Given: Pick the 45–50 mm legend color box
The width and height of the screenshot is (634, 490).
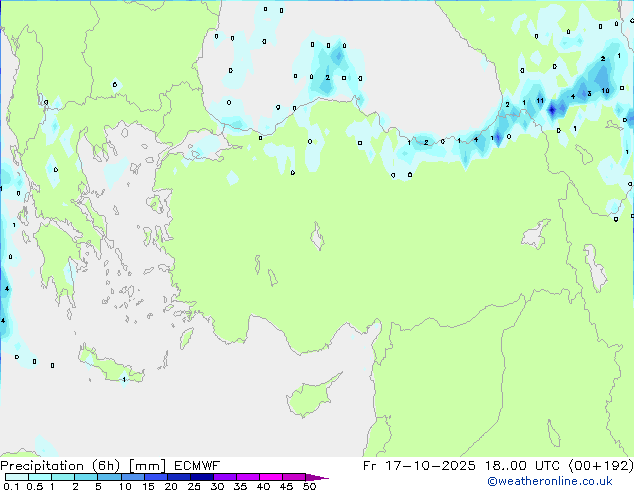Looking at the screenshot, I should tap(294, 477).
